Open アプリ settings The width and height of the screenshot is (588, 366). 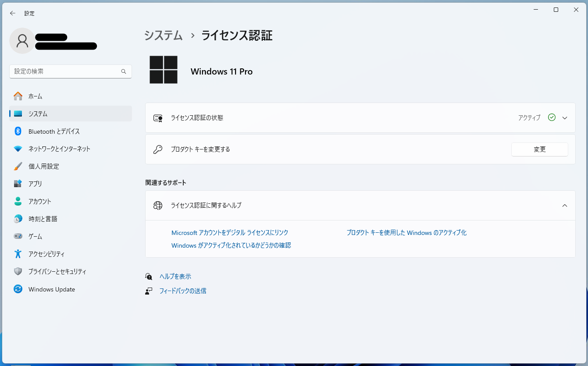click(x=71, y=184)
